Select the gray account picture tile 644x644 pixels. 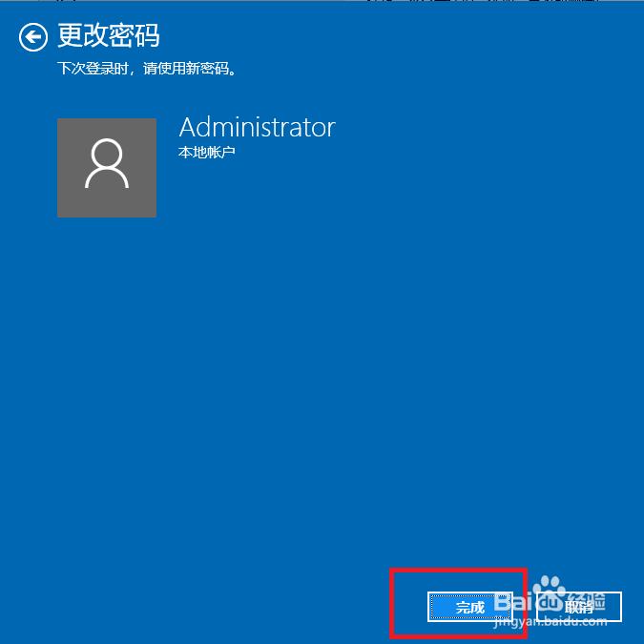[x=107, y=168]
